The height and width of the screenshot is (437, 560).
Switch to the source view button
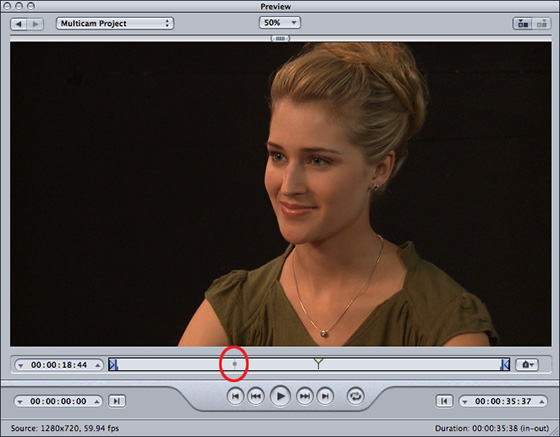coord(522,24)
